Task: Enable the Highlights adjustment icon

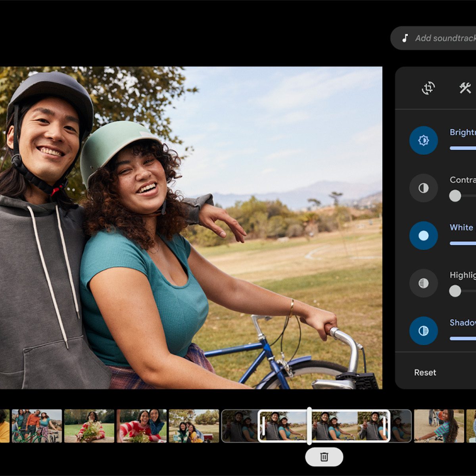Action: point(423,283)
